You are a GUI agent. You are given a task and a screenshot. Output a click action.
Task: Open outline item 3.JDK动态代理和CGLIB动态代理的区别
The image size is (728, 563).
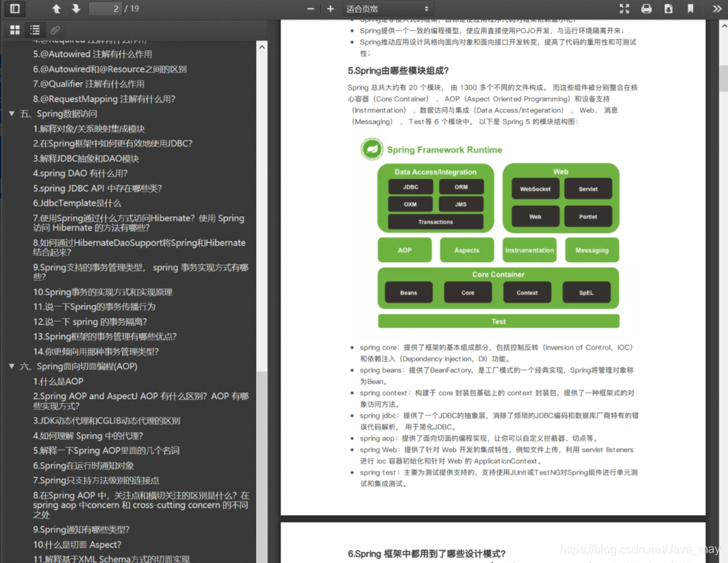[107, 421]
